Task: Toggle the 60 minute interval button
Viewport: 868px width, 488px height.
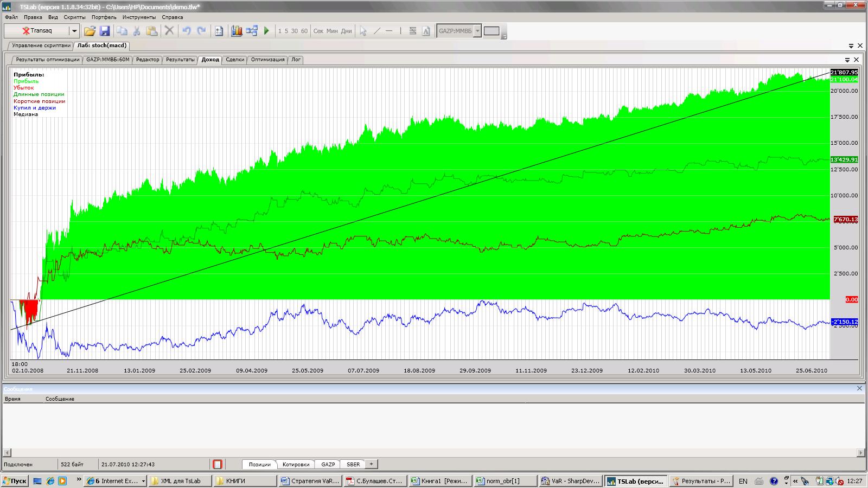Action: pyautogui.click(x=304, y=31)
